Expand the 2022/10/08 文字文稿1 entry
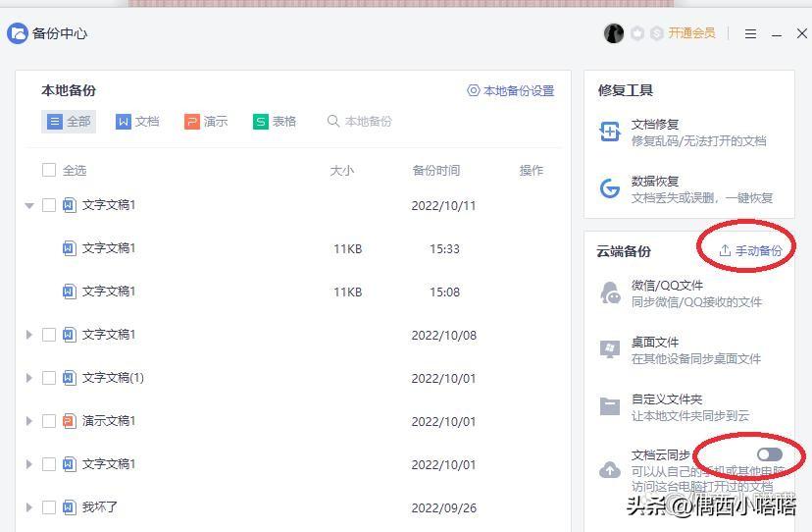 [29, 335]
